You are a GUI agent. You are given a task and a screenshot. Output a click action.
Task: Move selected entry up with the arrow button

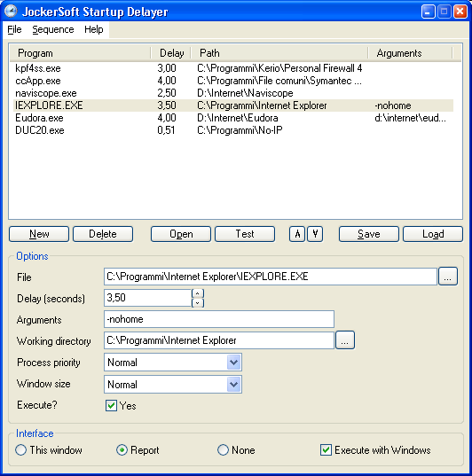tap(297, 234)
